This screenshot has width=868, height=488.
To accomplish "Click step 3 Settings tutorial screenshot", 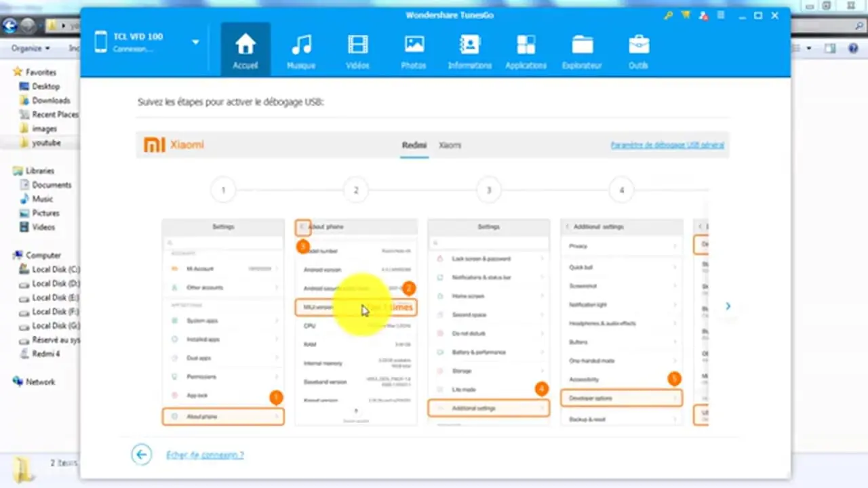I will coord(488,322).
